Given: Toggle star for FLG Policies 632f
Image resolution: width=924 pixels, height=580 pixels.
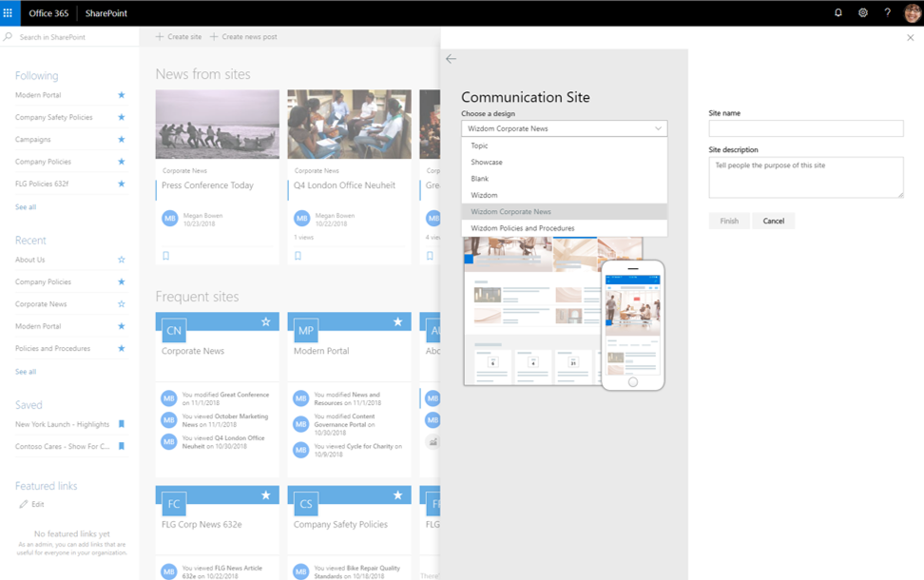Looking at the screenshot, I should point(122,184).
